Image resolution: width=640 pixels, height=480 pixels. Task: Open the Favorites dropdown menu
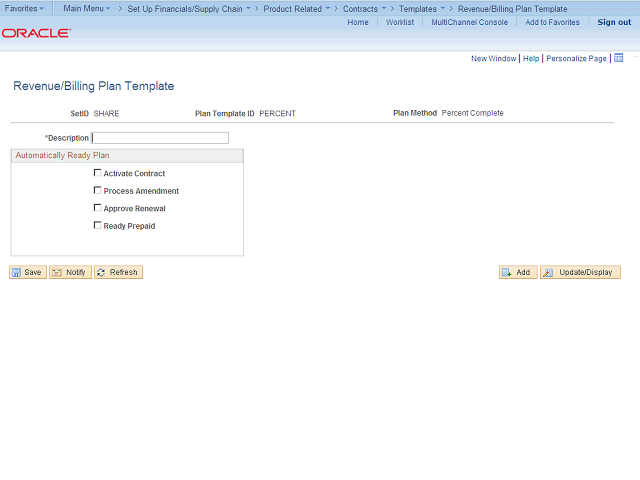[24, 8]
